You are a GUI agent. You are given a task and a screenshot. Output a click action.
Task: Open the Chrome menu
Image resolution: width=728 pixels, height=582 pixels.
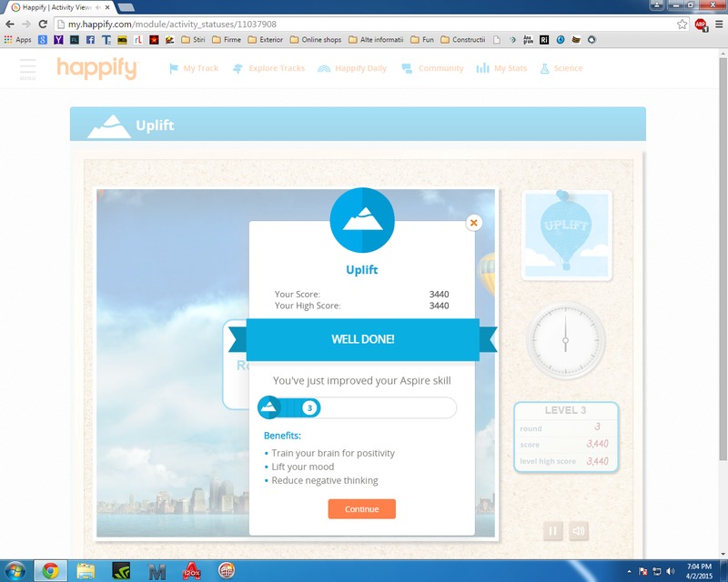[x=719, y=25]
